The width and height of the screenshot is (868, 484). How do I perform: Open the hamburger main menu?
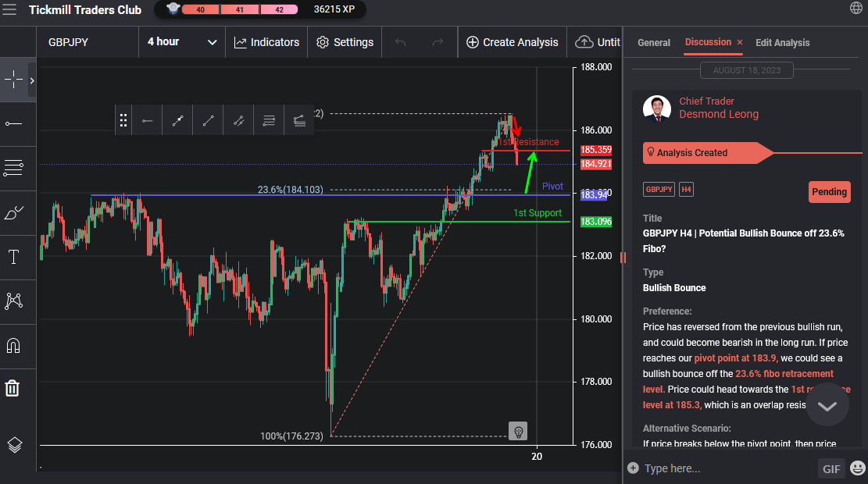click(x=9, y=9)
